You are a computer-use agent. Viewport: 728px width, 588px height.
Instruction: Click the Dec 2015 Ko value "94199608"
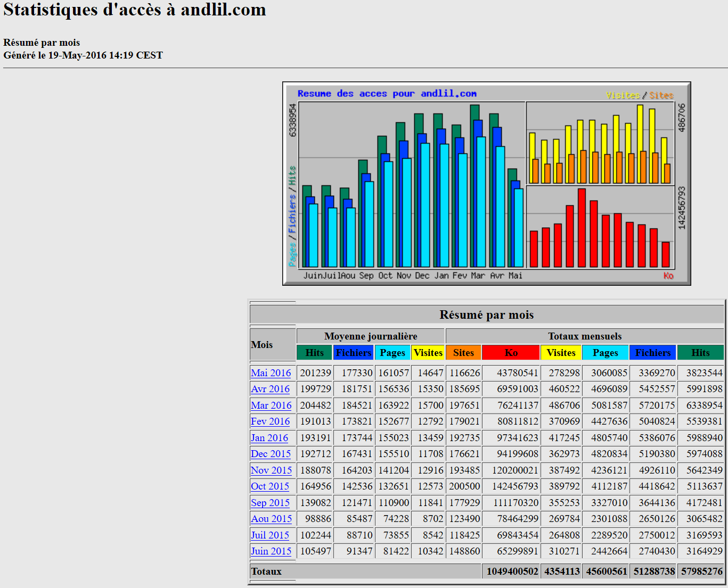coord(518,454)
